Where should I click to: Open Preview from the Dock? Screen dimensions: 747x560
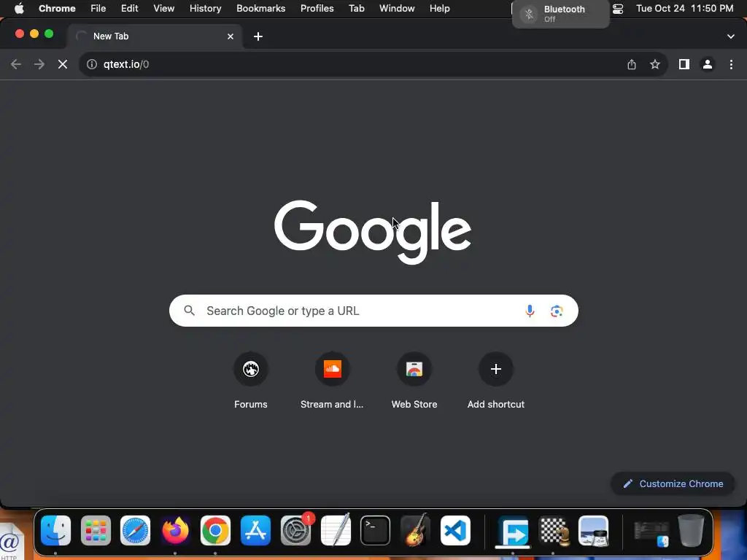click(593, 531)
